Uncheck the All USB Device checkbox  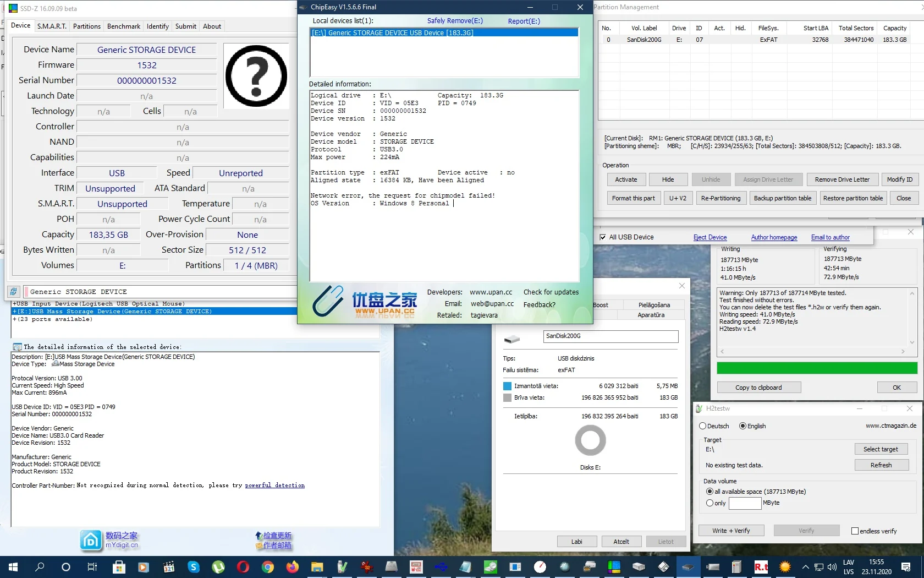[x=603, y=237]
